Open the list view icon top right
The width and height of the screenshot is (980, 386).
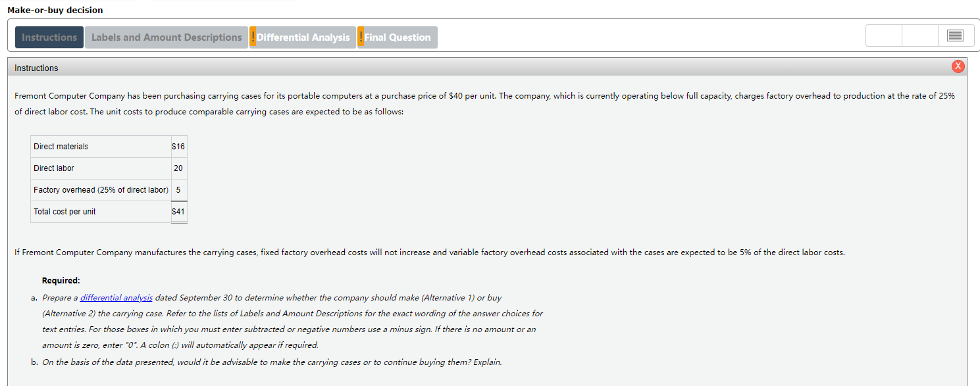pos(955,36)
